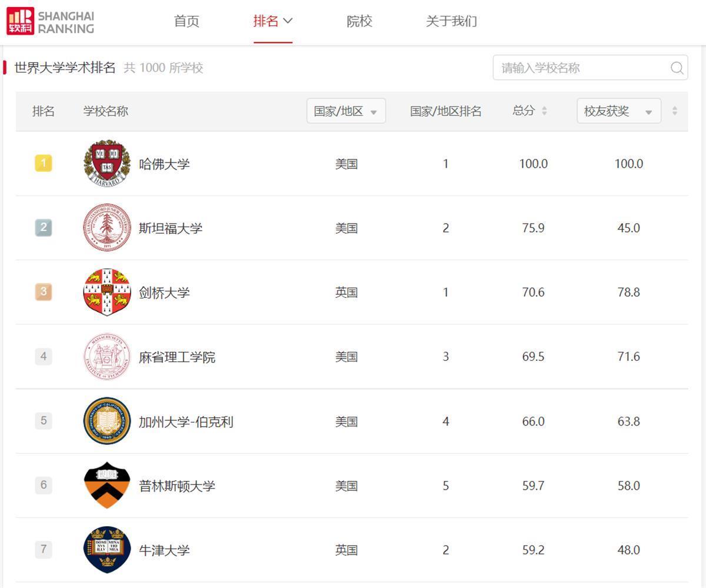Open the 剑桥大学 link

point(164,293)
